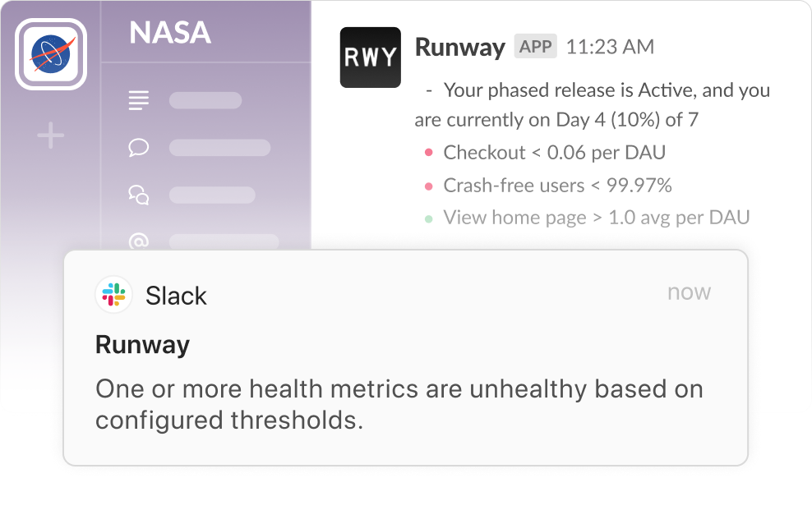Click the red bullet beside Checkout
812x524 pixels.
click(x=428, y=154)
